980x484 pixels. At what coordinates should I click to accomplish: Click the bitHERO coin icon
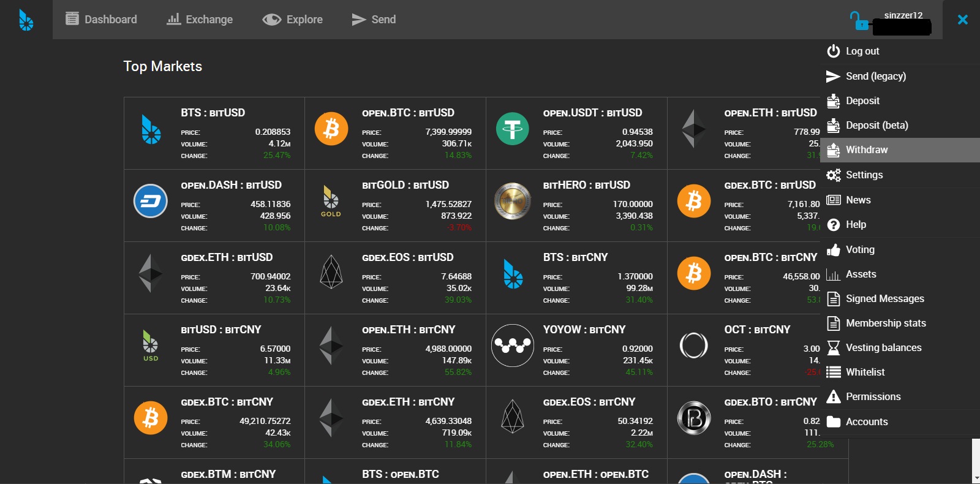point(513,201)
